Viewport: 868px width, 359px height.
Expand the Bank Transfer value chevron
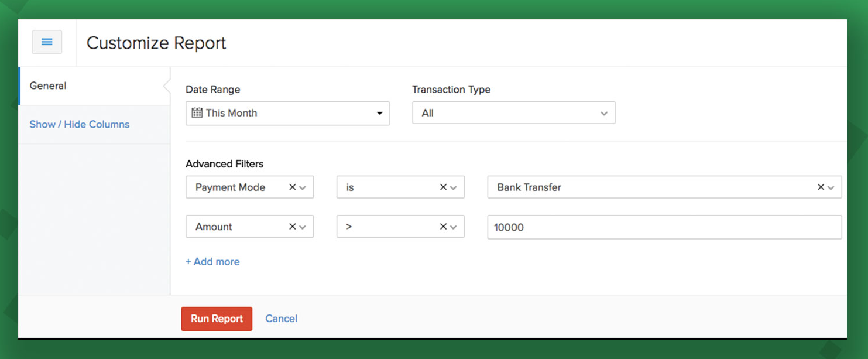click(831, 188)
